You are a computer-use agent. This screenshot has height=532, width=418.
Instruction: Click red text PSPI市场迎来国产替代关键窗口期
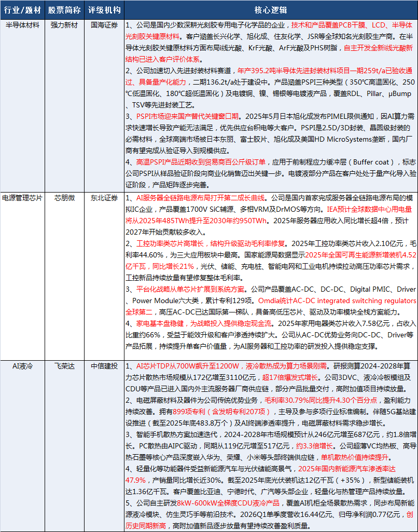pyautogui.click(x=187, y=116)
